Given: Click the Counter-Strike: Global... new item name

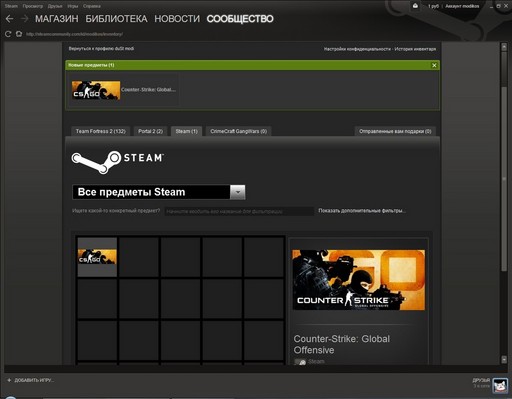Looking at the screenshot, I should (148, 90).
